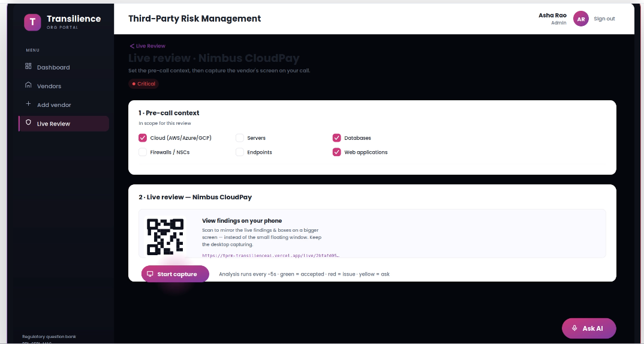This screenshot has width=644, height=344.
Task: Click 'Regulatory question bank' footer text
Action: 49,337
